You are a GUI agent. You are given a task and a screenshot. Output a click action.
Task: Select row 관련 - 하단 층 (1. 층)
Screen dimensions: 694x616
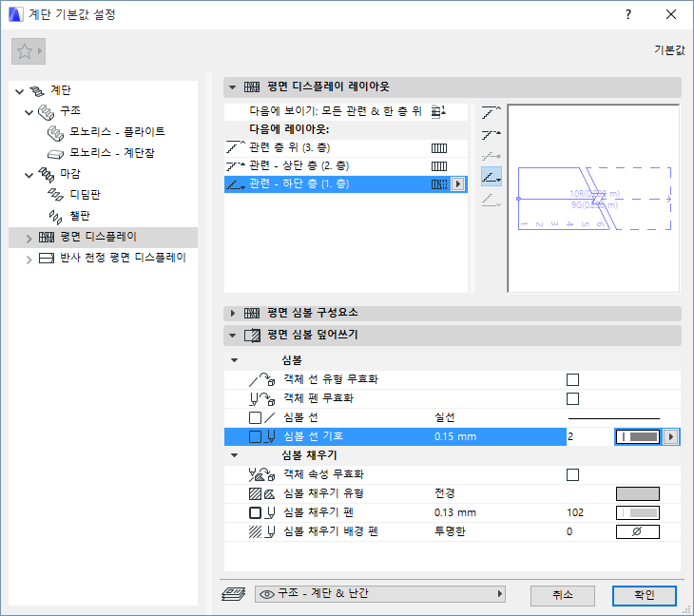[346, 184]
